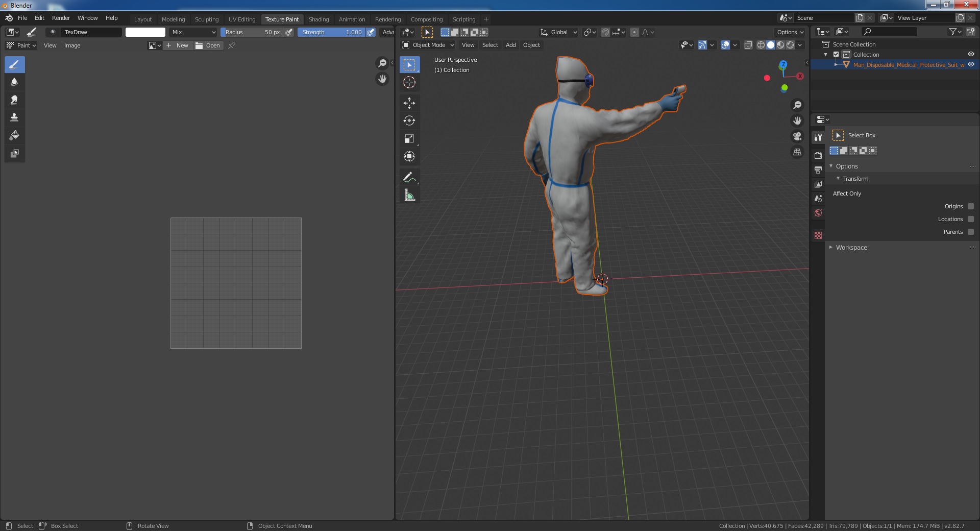Switch to Wireframe viewport shading
This screenshot has height=531, width=980.
click(x=761, y=45)
